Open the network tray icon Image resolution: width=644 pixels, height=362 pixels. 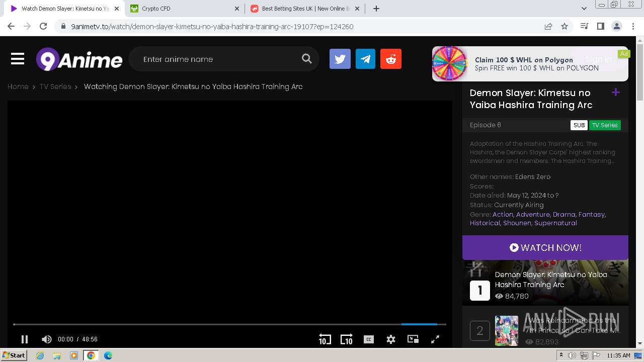point(584,355)
